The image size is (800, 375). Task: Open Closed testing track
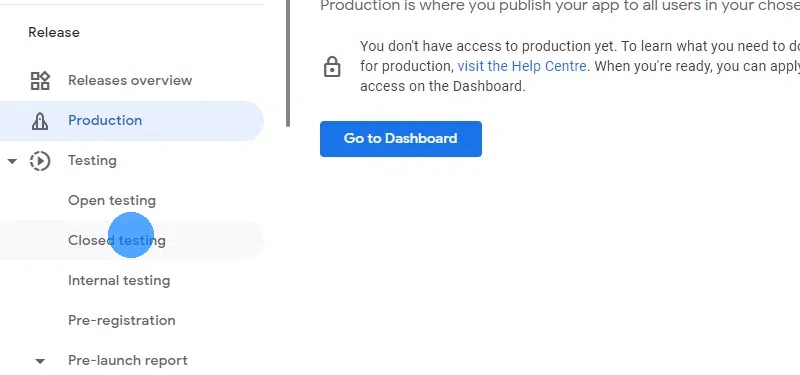132,240
